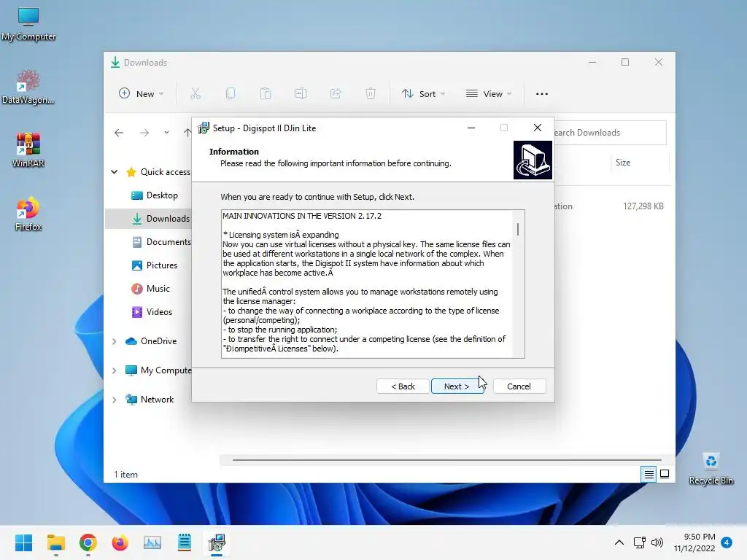The image size is (747, 560).
Task: Click the Copy icon in Explorer toolbar
Action: coord(231,94)
